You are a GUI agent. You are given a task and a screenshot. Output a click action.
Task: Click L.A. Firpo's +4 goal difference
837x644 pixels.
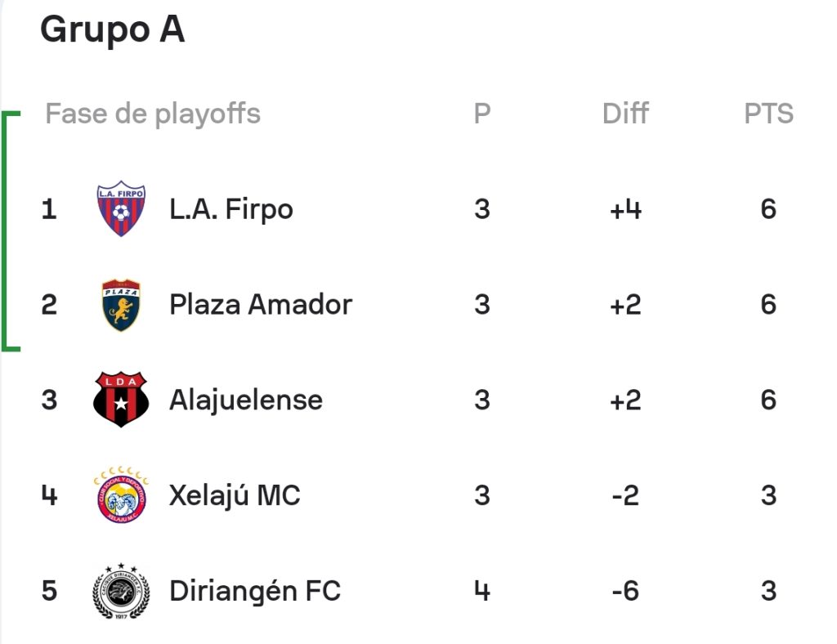coord(625,209)
